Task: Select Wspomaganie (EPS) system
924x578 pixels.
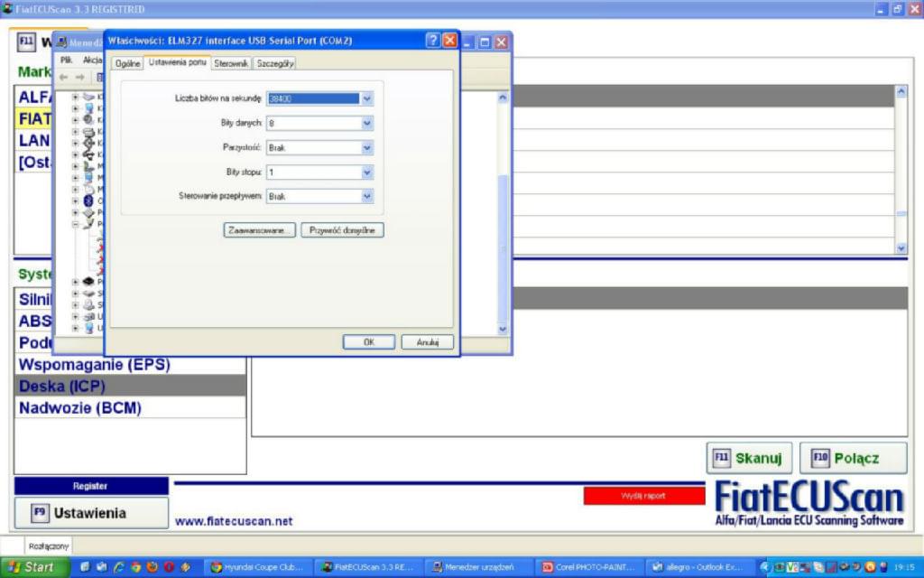Action: [x=130, y=365]
